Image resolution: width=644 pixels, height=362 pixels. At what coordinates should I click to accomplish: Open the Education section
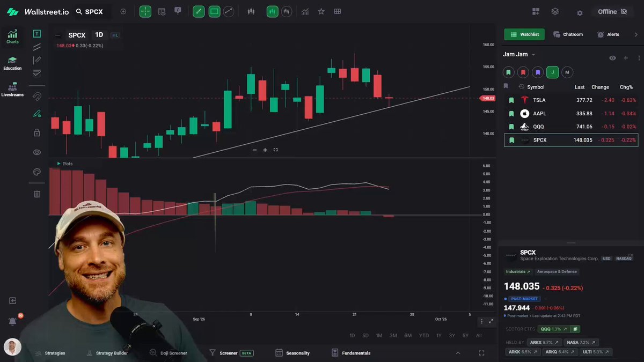(12, 63)
